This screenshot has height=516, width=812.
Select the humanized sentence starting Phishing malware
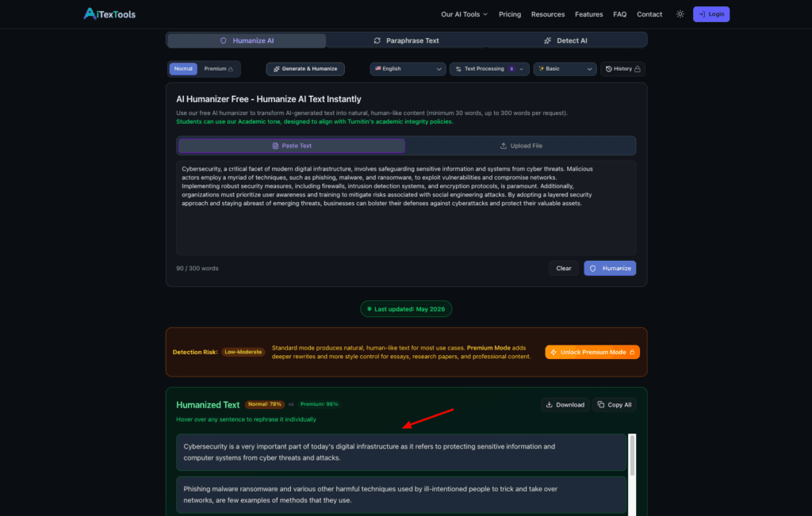click(400, 495)
